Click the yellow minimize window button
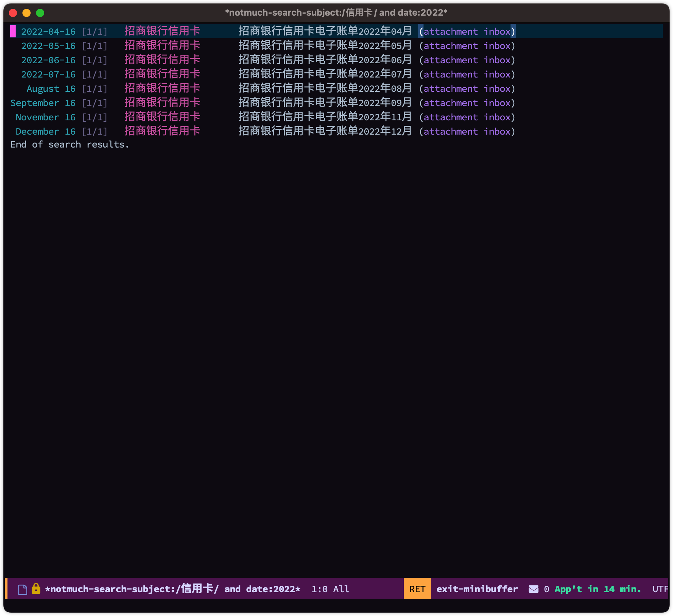The image size is (673, 616). (27, 13)
